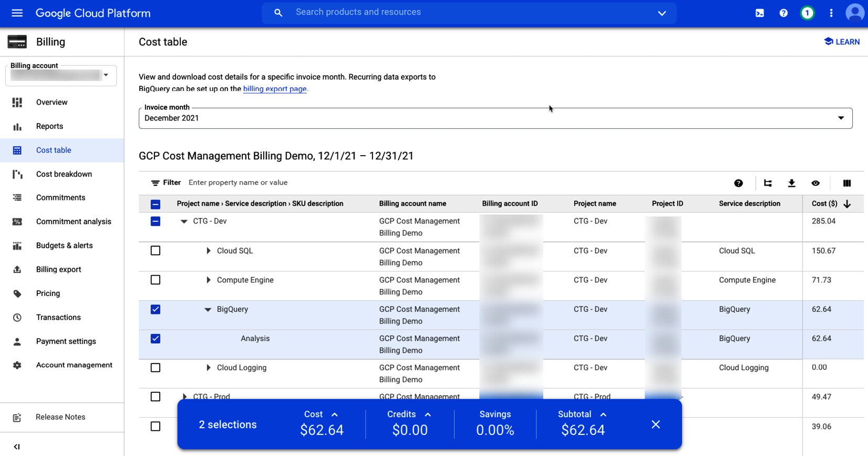
Task: Expand the Cloud Logging tree row
Action: click(208, 368)
